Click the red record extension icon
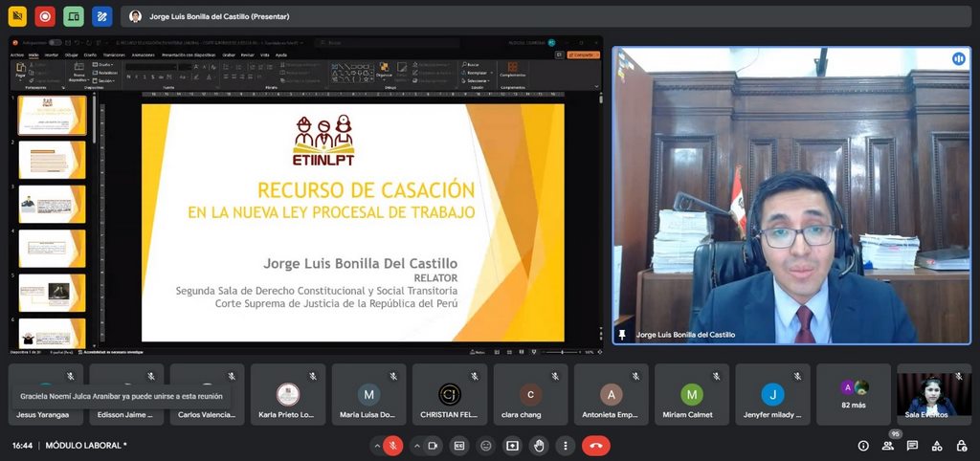 pos(45,16)
